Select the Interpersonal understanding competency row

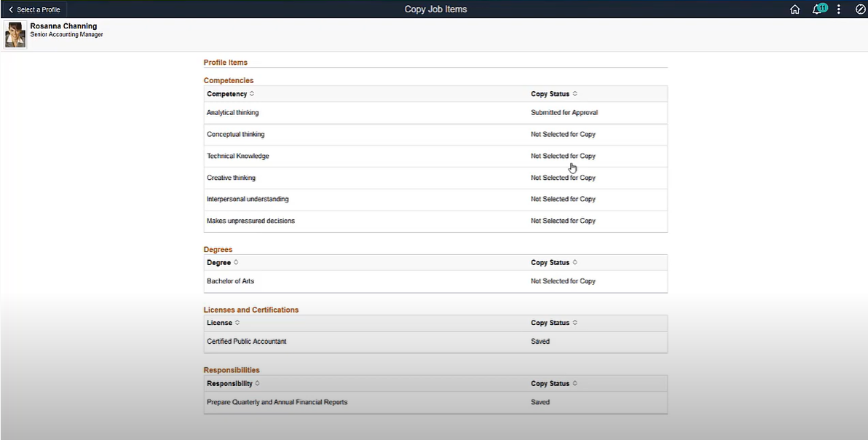coord(435,200)
